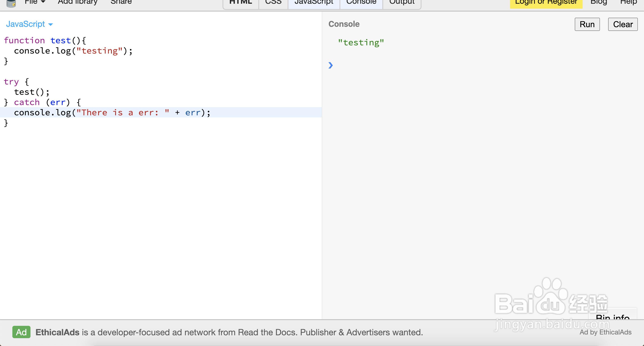644x346 pixels.
Task: Click the green Ad badge icon
Action: coord(21,332)
